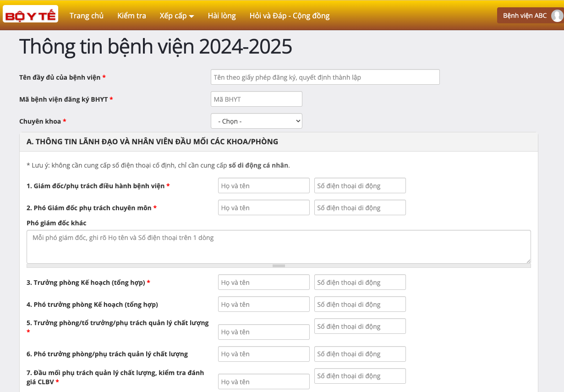Open Hỏi và Đáp - Cộng đồng
The image size is (564, 392).
click(x=289, y=16)
